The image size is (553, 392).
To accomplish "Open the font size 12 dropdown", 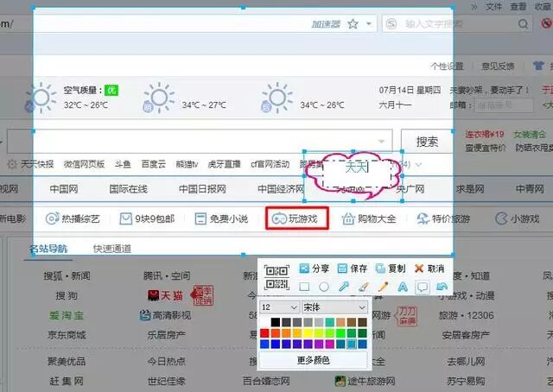I will 279,307.
